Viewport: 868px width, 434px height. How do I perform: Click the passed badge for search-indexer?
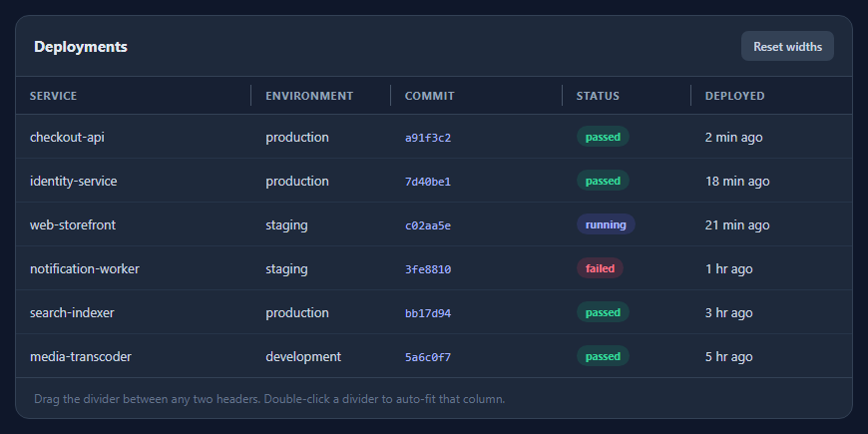click(603, 312)
